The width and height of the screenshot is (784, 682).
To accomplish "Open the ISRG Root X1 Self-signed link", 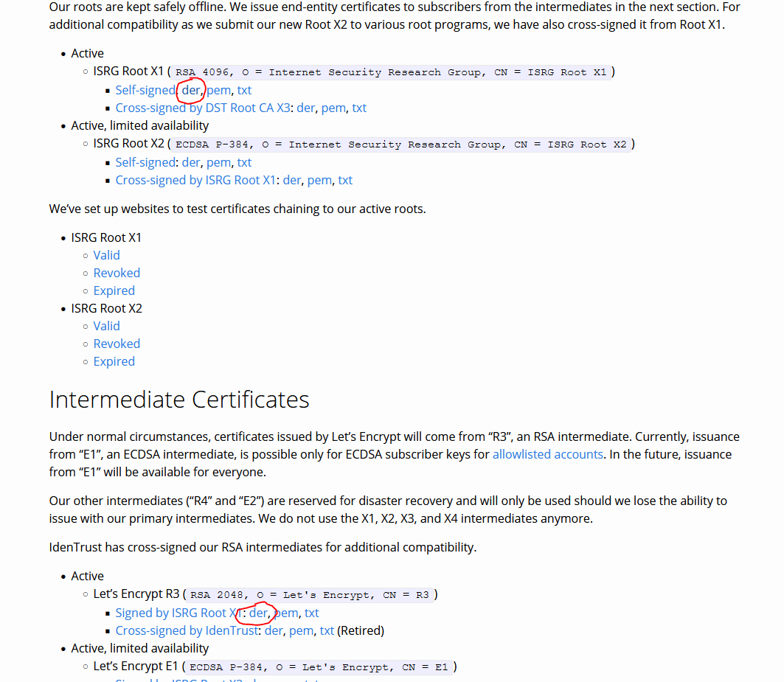I will tap(145, 90).
